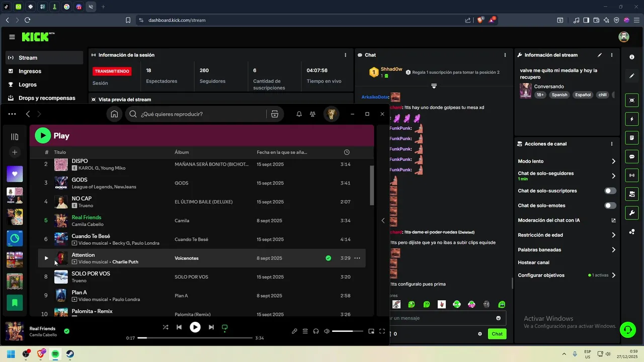The width and height of the screenshot is (644, 362).
Task: Open Moderación del chat con IA link
Action: pyautogui.click(x=613, y=220)
